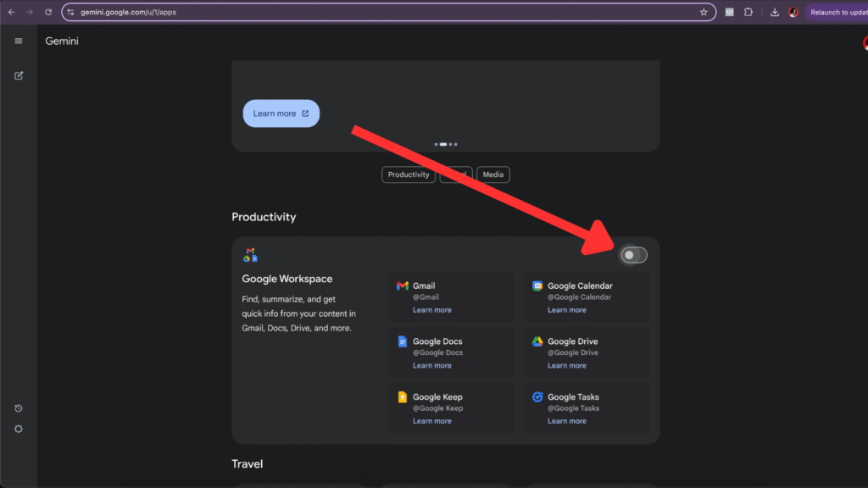Click the side panel icon beside the extensions icon

tap(730, 12)
